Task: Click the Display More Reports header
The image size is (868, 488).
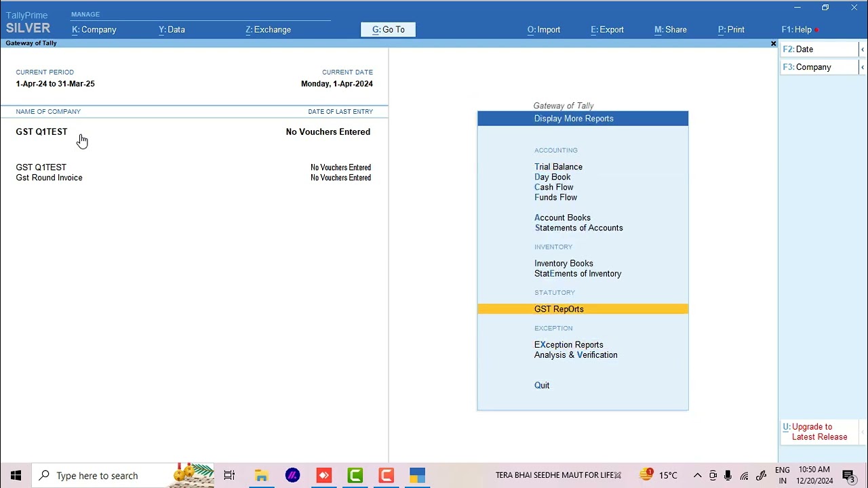Action: pyautogui.click(x=583, y=119)
